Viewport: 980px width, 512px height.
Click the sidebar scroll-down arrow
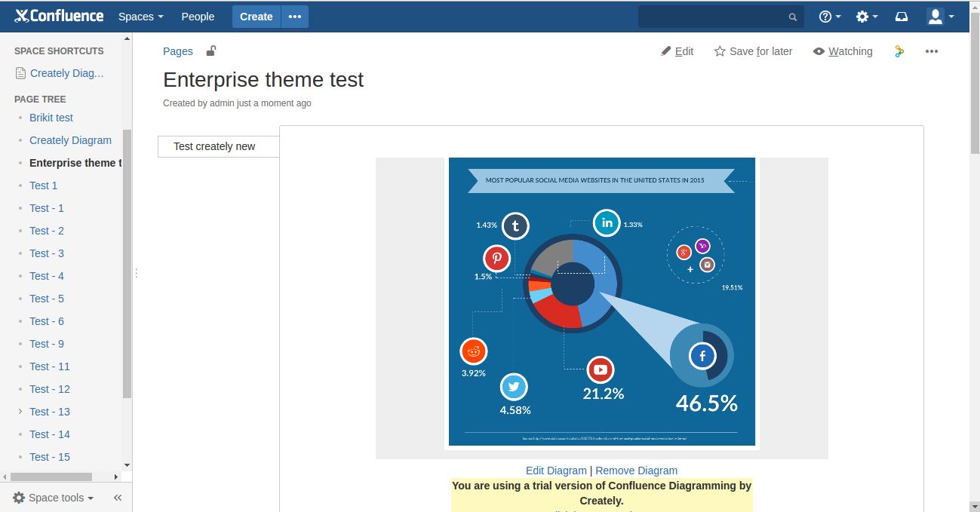pyautogui.click(x=127, y=466)
